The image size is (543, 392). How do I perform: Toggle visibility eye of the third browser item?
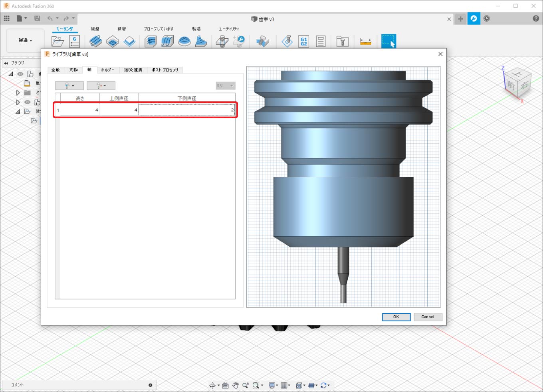pyautogui.click(x=27, y=102)
